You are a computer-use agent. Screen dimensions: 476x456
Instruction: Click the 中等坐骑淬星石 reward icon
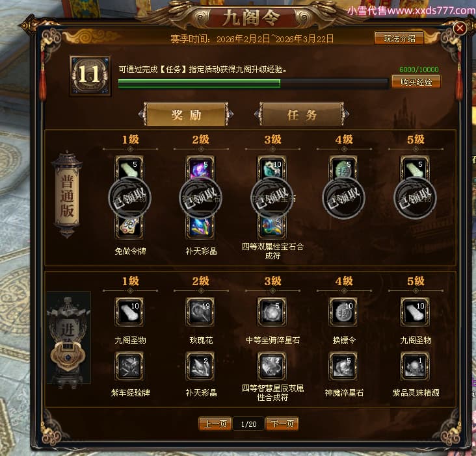(272, 311)
